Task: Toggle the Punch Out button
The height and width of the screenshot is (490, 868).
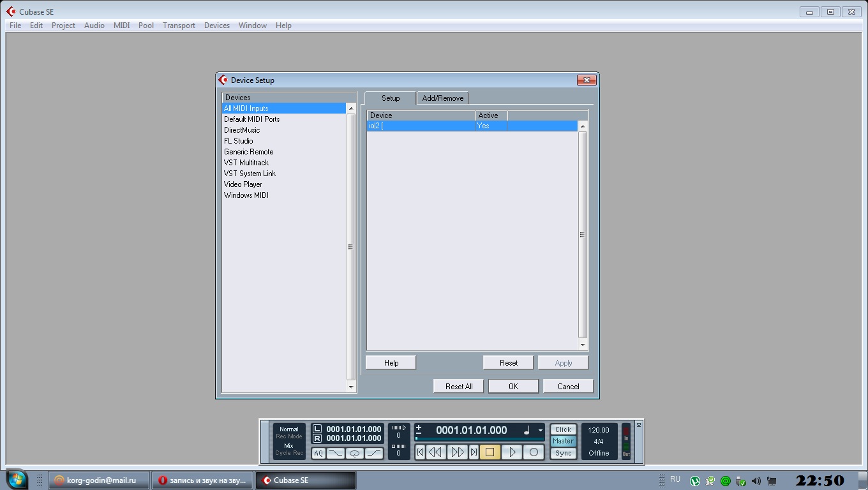Action: pyautogui.click(x=374, y=453)
